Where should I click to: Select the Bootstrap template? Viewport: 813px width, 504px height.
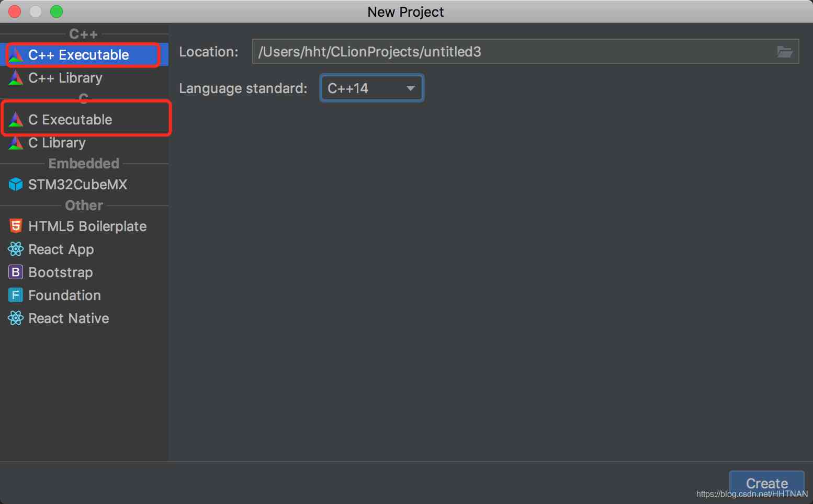click(x=84, y=272)
